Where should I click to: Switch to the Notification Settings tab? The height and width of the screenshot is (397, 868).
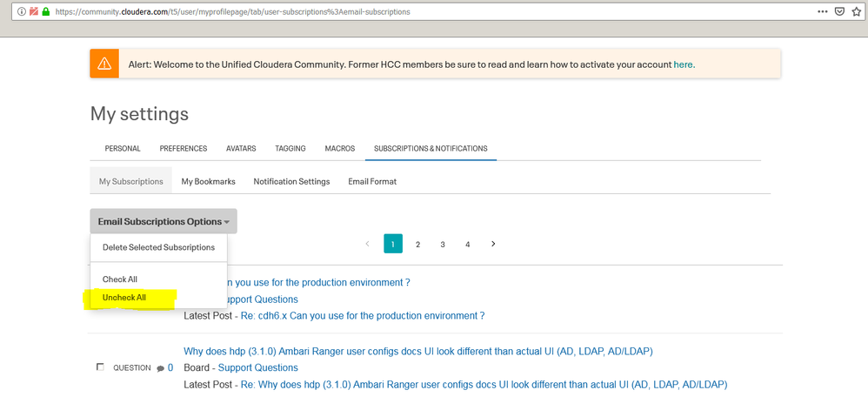point(291,181)
